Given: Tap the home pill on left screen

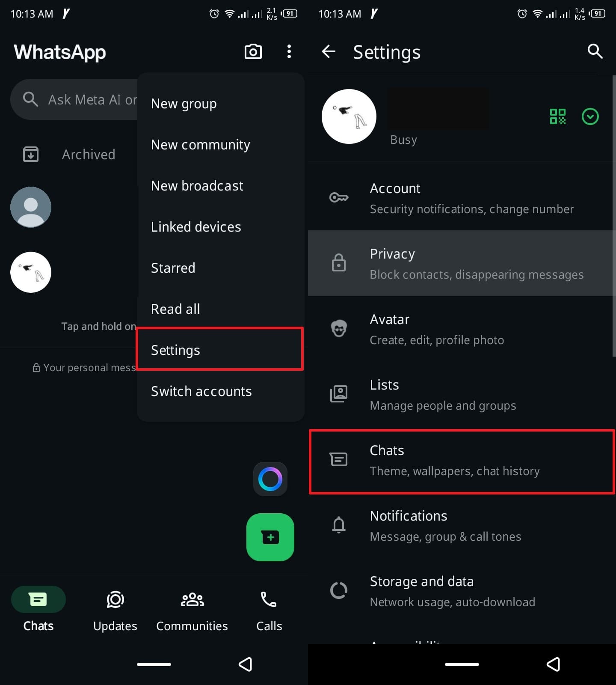Looking at the screenshot, I should pos(154,664).
